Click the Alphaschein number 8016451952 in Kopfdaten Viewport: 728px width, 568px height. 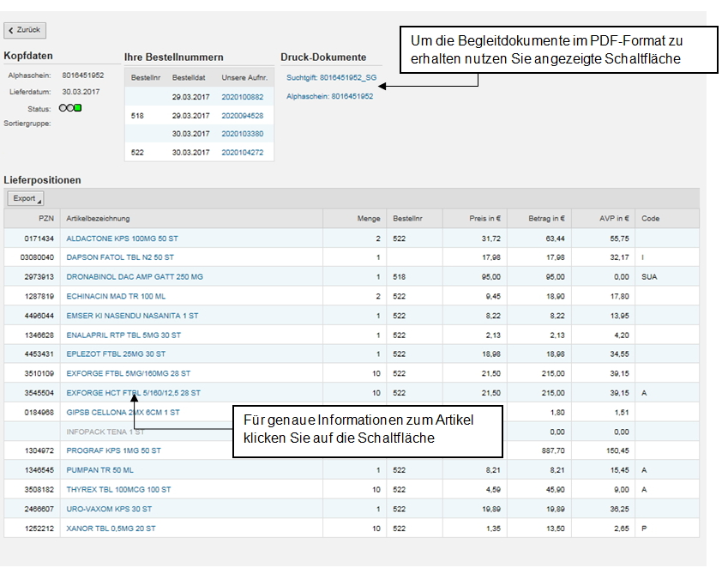83,76
